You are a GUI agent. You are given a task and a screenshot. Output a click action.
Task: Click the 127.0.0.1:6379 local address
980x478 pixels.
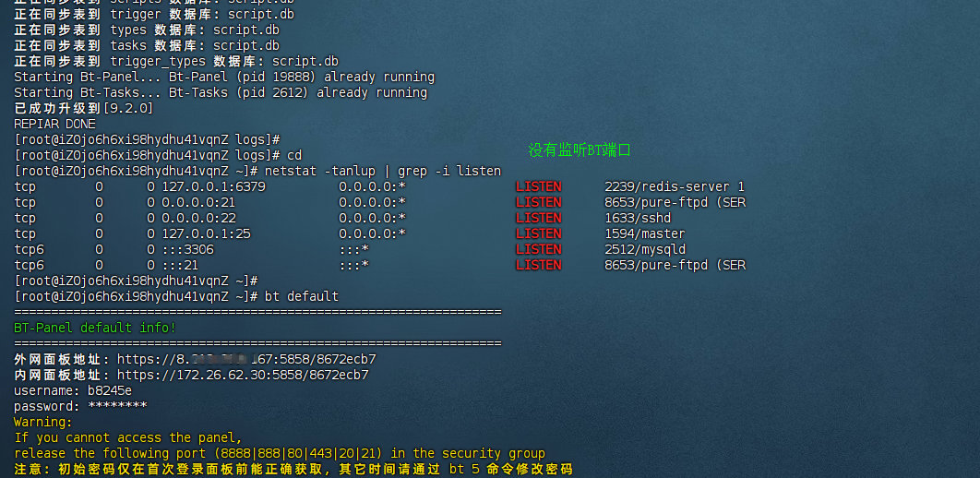pos(214,186)
